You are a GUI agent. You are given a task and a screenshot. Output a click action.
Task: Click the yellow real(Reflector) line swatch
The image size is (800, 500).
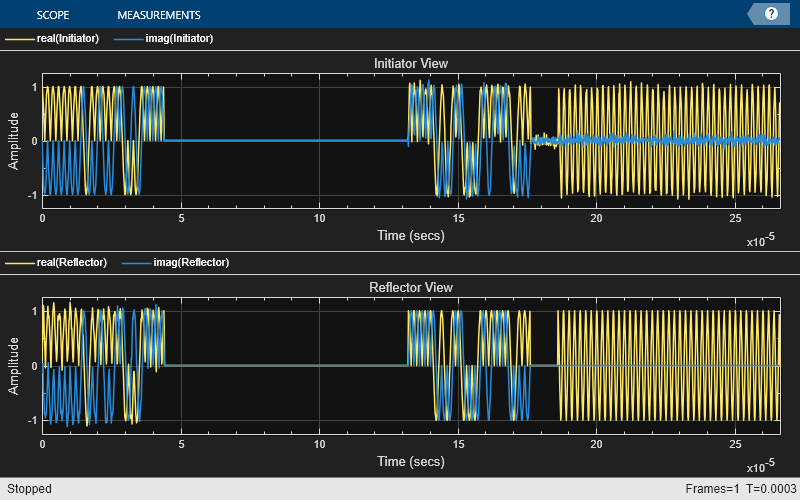coord(20,263)
